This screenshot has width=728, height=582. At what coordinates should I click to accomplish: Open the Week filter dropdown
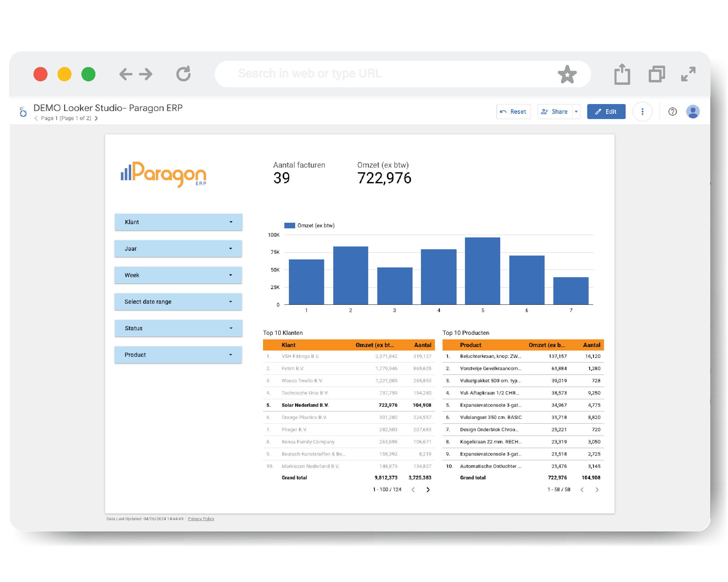click(x=179, y=275)
